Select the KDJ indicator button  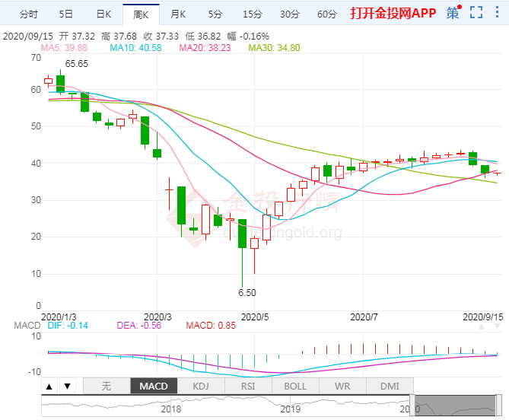[x=201, y=387]
